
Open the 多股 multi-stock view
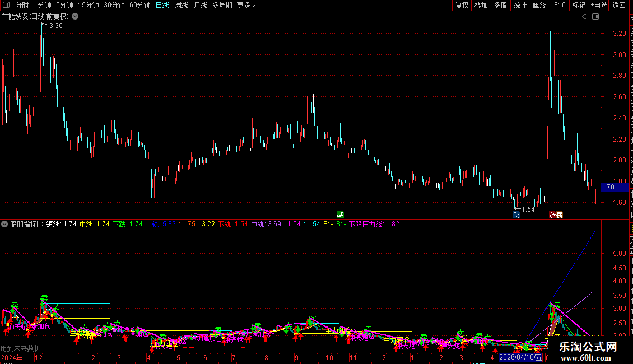(501, 5)
